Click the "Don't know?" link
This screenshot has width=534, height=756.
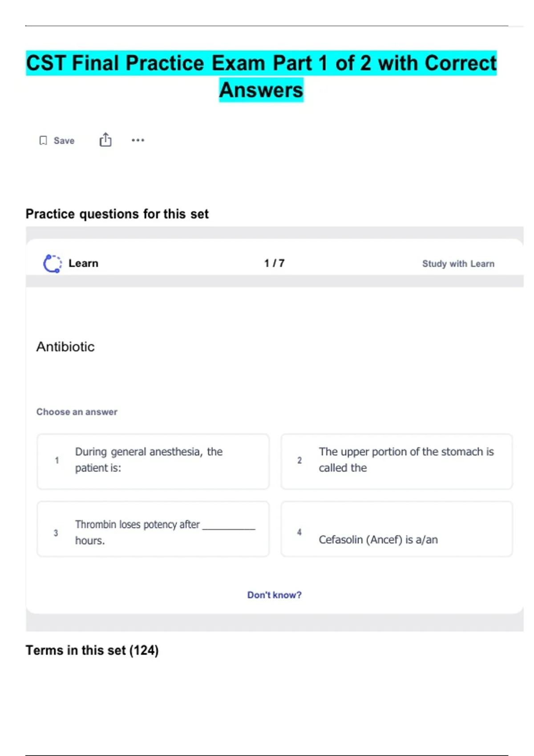(x=274, y=595)
